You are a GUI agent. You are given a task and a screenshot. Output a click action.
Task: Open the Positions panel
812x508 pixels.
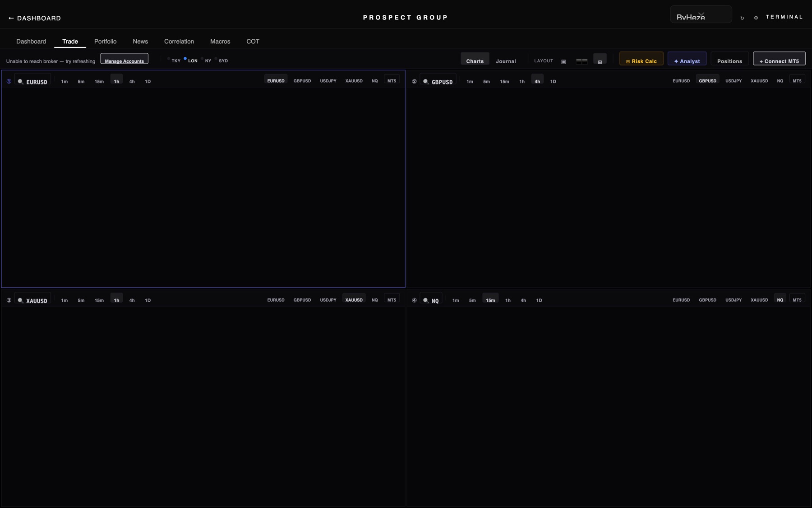pos(729,59)
